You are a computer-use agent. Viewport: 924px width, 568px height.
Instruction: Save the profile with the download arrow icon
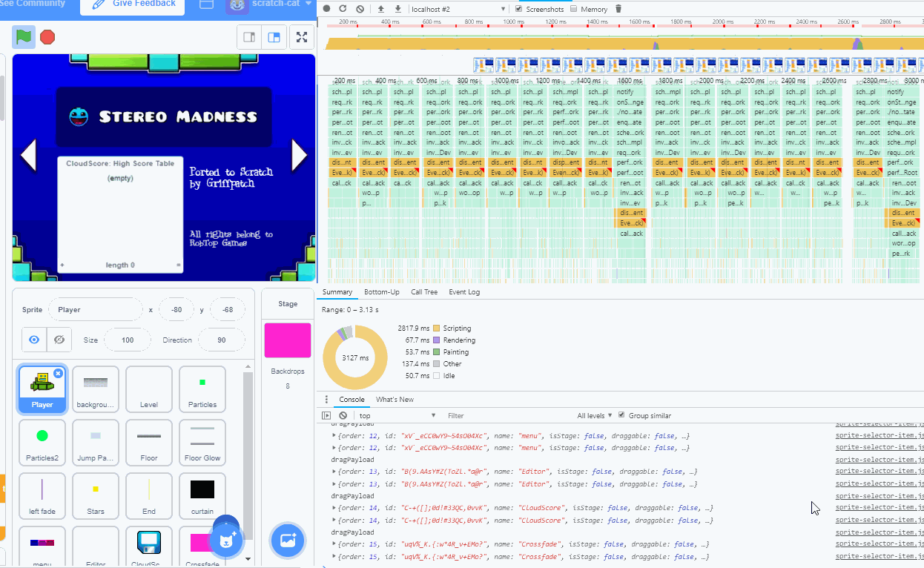399,10
